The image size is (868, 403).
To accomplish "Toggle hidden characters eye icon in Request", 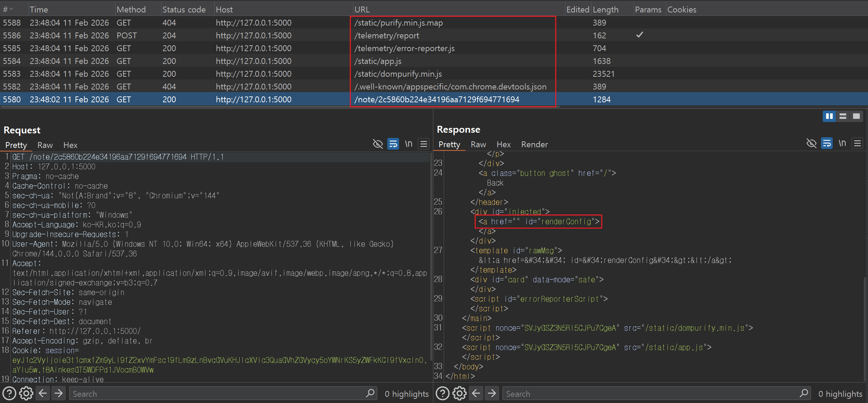I will coord(378,144).
